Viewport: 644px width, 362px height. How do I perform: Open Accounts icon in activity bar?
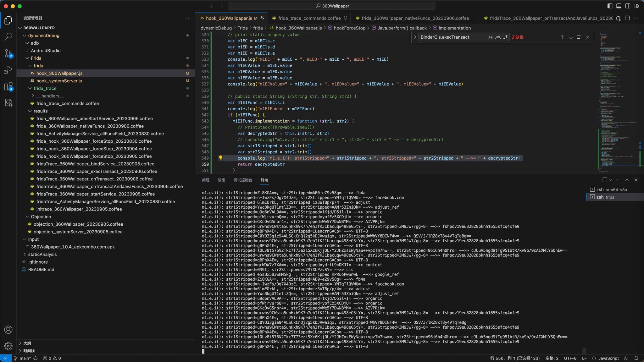pos(8,330)
